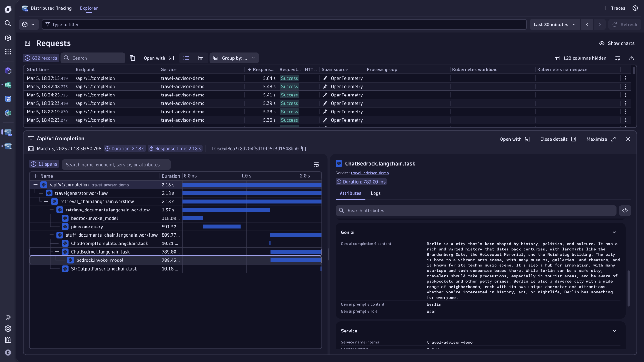Open the search tool in the left sidebar
This screenshot has height=362, width=644.
point(8,23)
